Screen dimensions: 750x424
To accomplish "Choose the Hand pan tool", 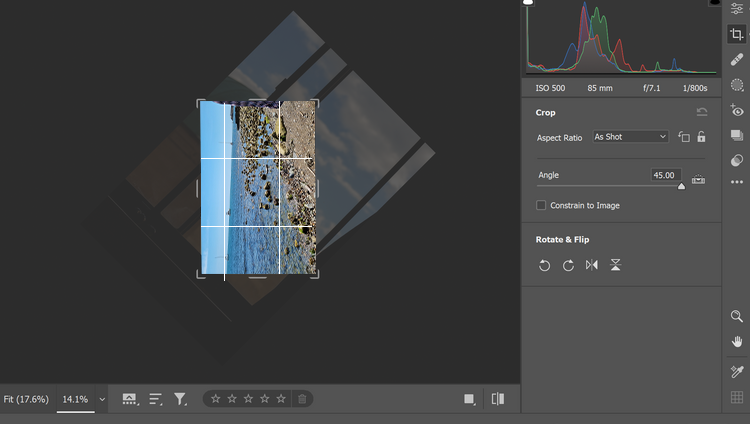I will 737,342.
